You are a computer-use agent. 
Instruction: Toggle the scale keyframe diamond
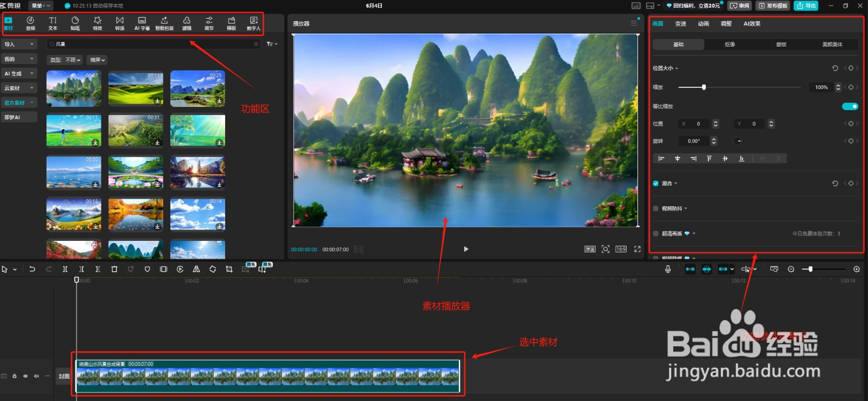click(x=851, y=87)
